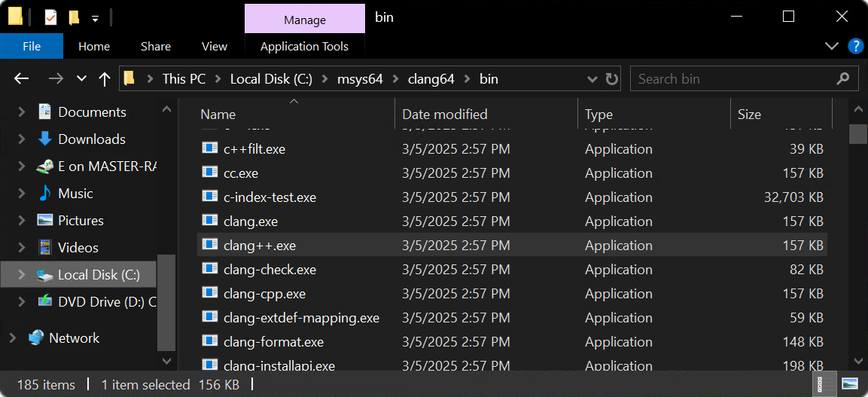Go forward with the right arrow

point(56,79)
